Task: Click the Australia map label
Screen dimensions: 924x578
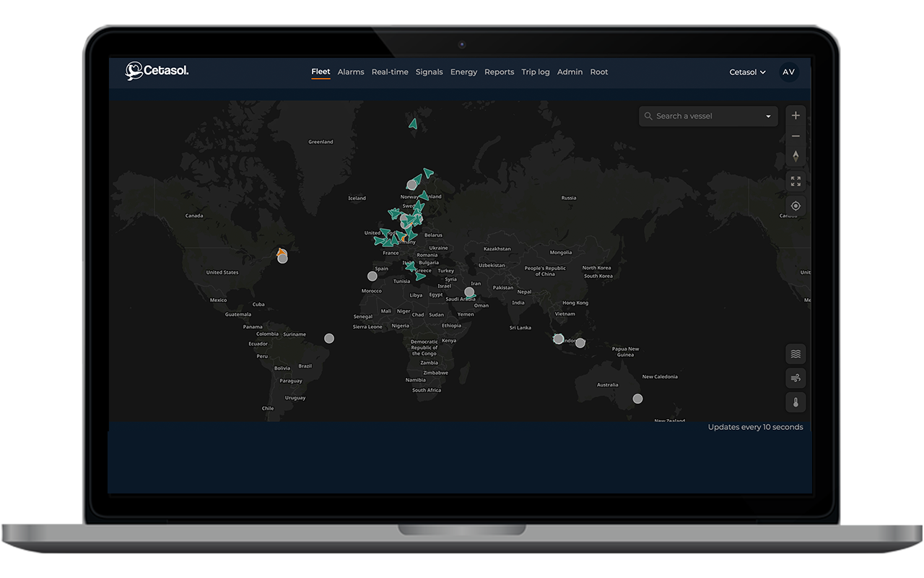Action: (608, 384)
